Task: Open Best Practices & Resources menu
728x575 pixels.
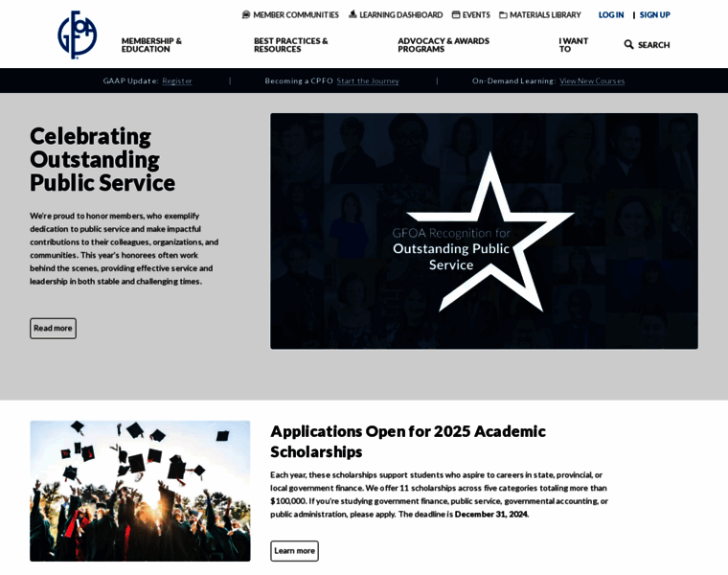Action: [290, 45]
